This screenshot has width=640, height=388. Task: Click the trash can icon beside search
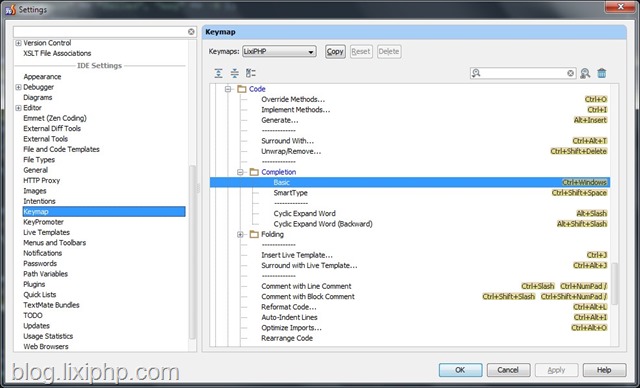(602, 73)
